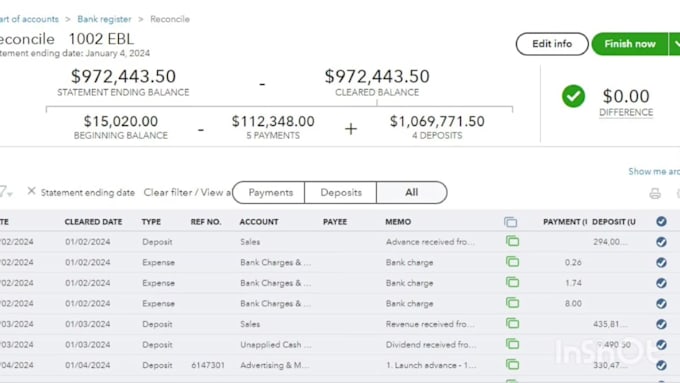Sort by DEPOSIT column header
Screen dimensions: 680x383
pos(614,222)
